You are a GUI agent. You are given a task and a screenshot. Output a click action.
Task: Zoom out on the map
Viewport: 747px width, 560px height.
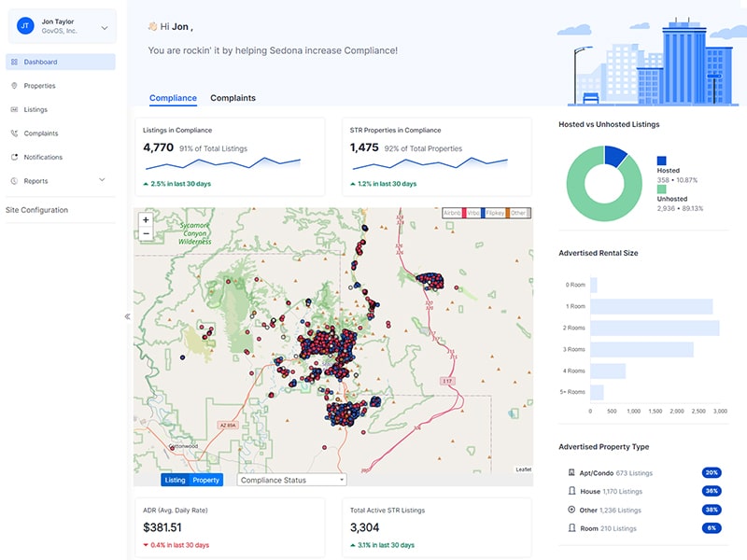(x=146, y=234)
